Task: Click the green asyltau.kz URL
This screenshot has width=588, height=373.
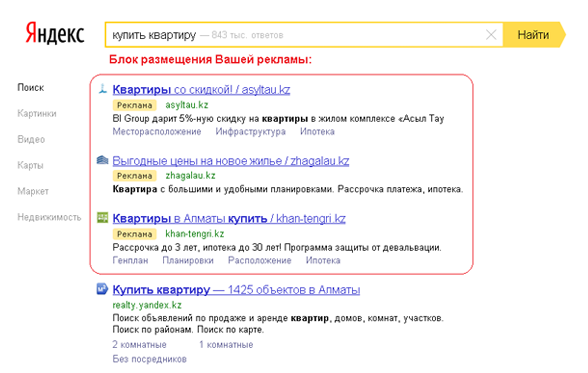Action: pyautogui.click(x=187, y=105)
